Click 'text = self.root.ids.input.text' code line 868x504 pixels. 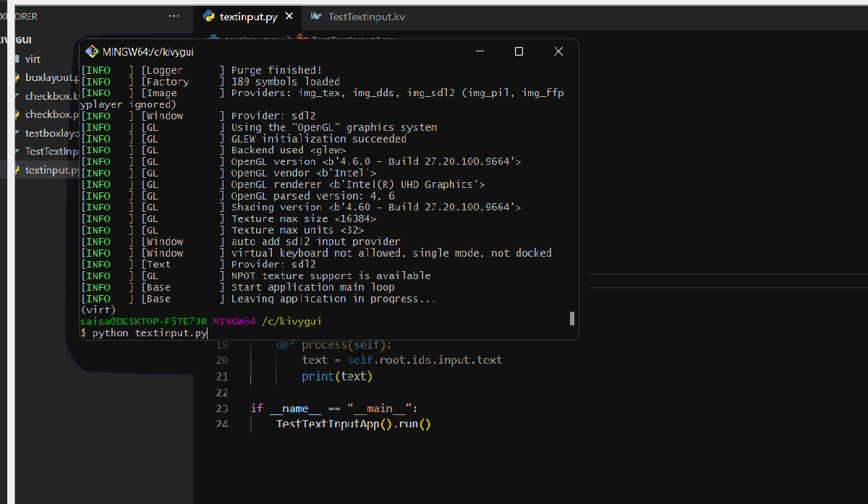click(x=401, y=360)
